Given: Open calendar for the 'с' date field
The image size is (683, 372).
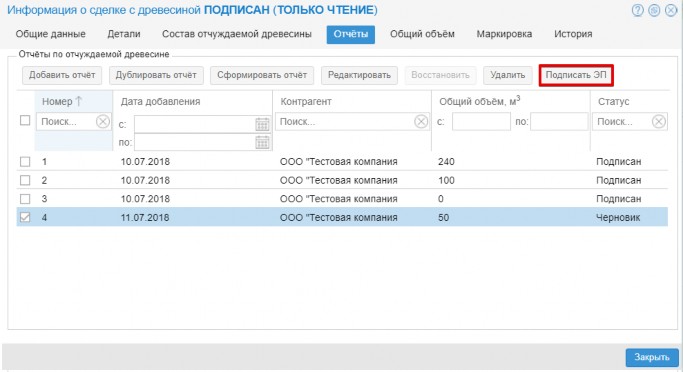Looking at the screenshot, I should pos(262,125).
